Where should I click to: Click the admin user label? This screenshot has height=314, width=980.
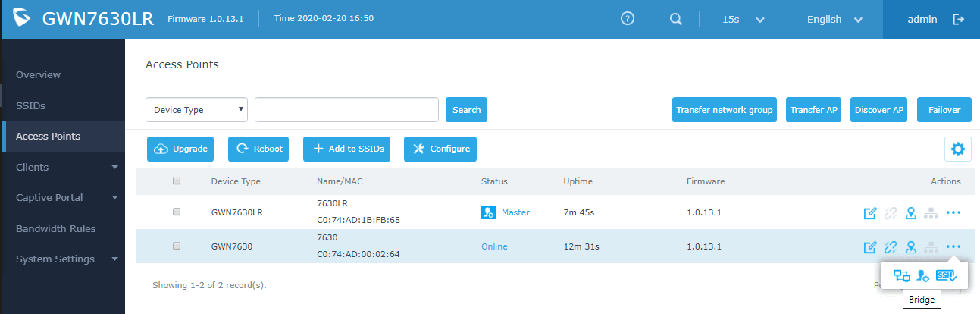[x=922, y=19]
